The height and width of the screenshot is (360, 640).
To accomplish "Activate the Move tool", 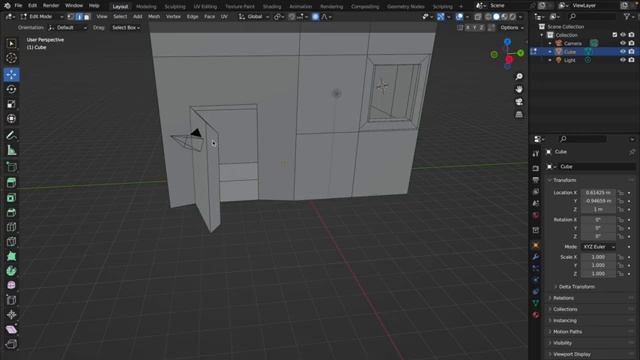I will point(11,74).
